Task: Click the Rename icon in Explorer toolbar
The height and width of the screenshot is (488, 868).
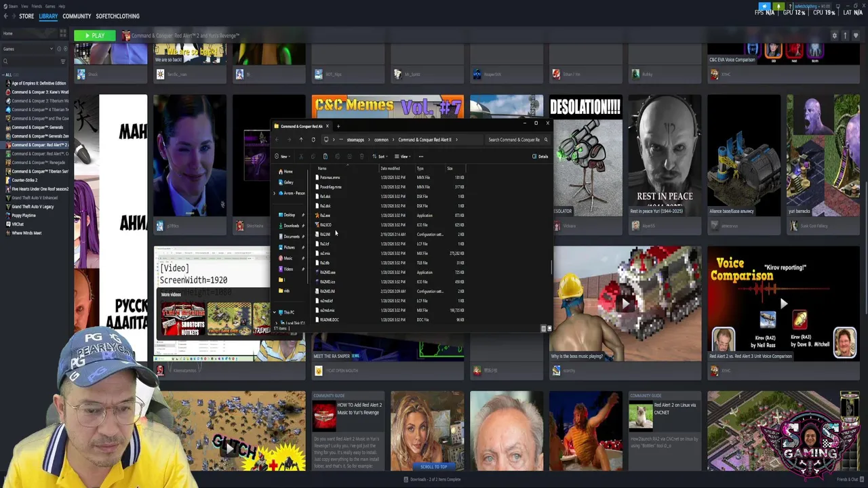Action: (x=337, y=157)
